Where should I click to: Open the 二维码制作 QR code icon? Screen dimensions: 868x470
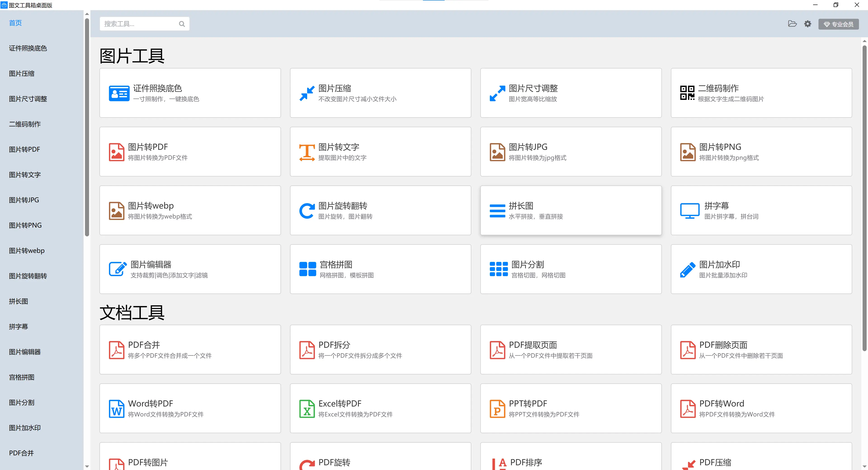tap(687, 93)
